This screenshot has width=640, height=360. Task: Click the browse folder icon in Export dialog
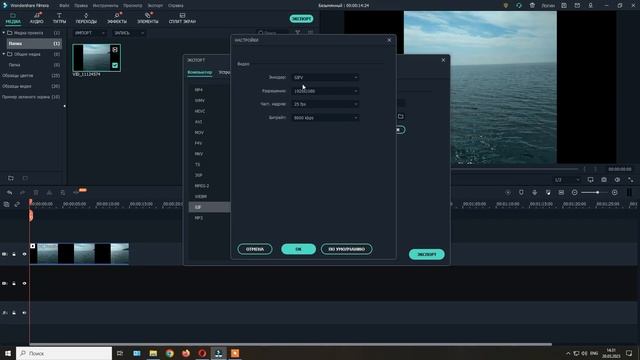coord(400,116)
